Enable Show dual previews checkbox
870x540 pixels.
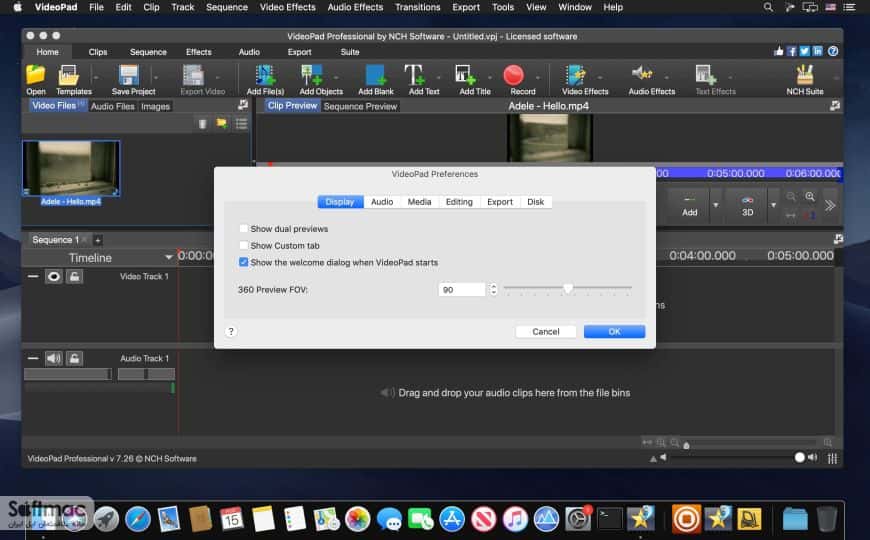tap(244, 229)
